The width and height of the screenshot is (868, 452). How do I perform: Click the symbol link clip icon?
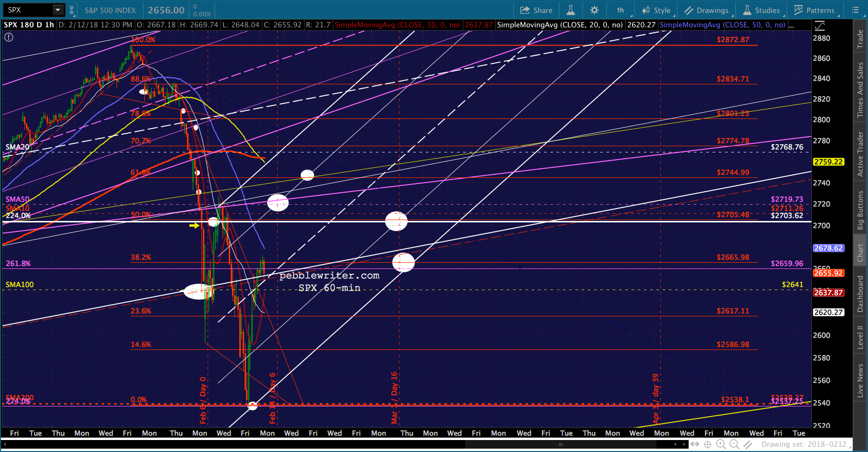point(72,10)
